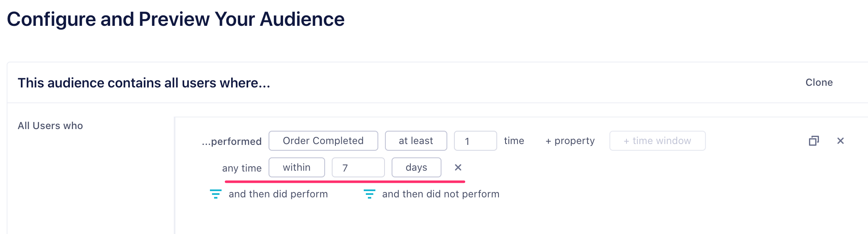Click the time window number field showing 7
The width and height of the screenshot is (868, 234).
point(358,167)
